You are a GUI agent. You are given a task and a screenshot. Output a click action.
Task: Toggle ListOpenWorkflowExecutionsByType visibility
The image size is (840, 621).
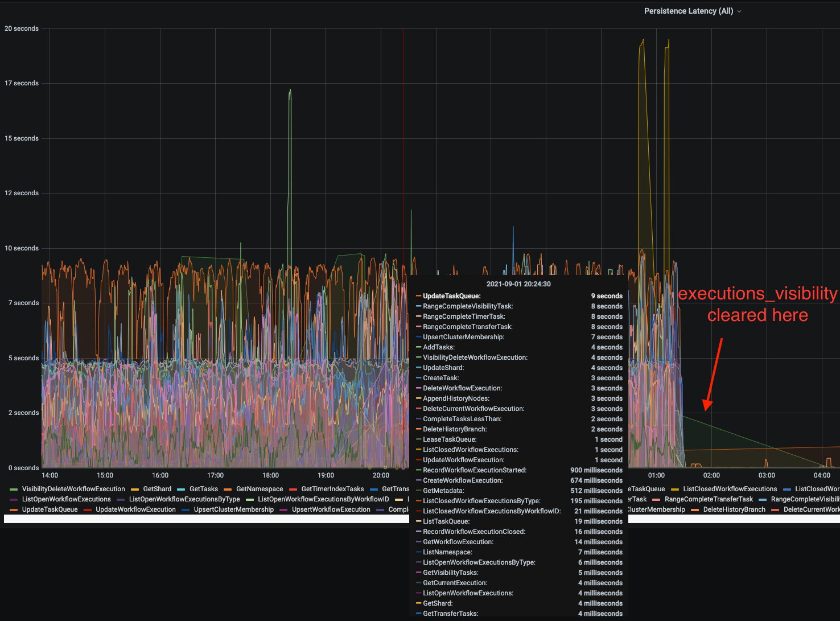pyautogui.click(x=184, y=499)
